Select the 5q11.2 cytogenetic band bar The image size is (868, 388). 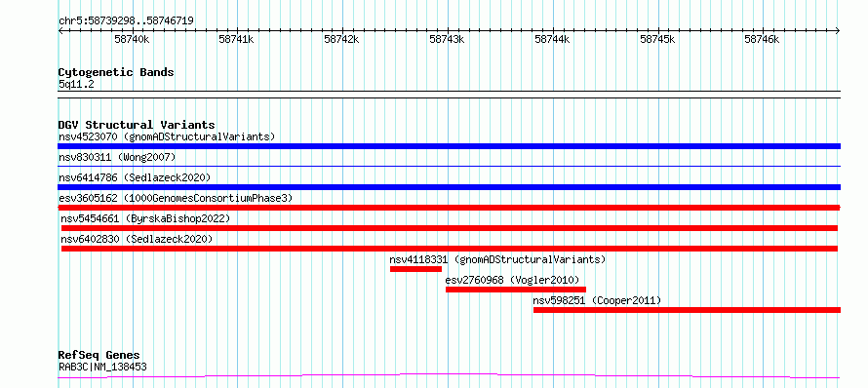click(x=449, y=95)
